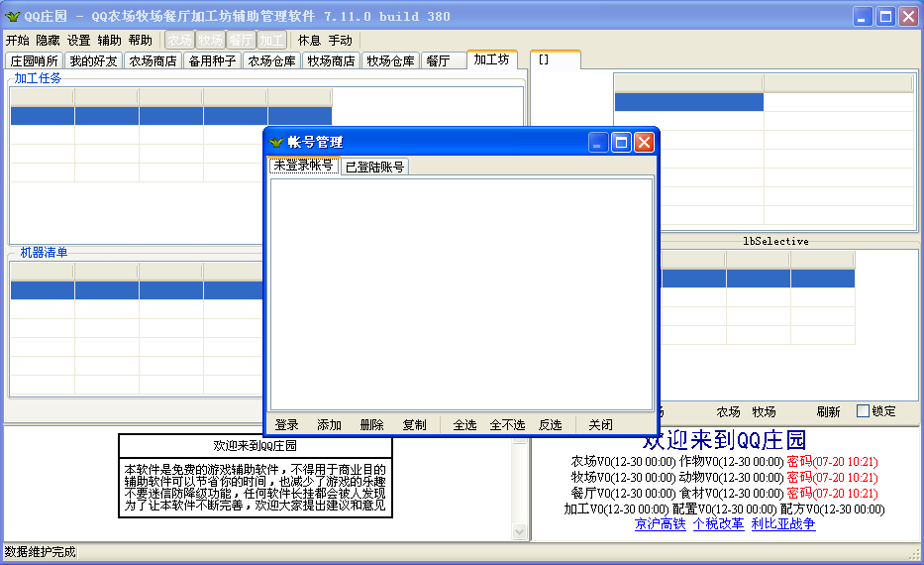Maximize the QQ庄园 main window
This screenshot has width=924, height=565.
point(885,17)
